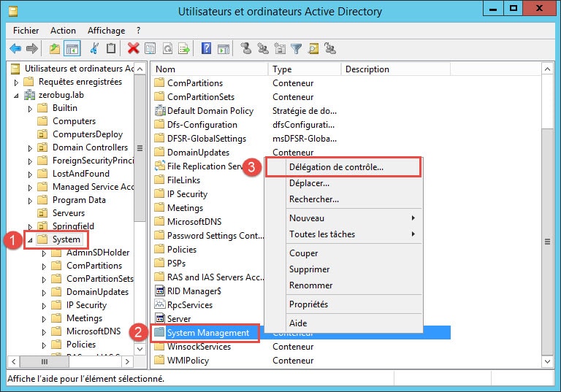Expand the Program Data tree node
Image resolution: width=561 pixels, height=392 pixels.
(x=30, y=201)
